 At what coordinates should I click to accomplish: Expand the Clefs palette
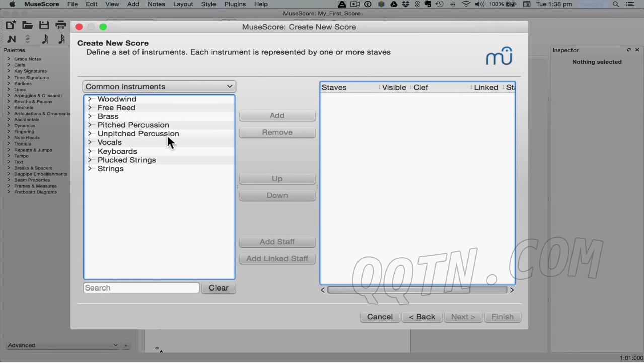pyautogui.click(x=9, y=65)
